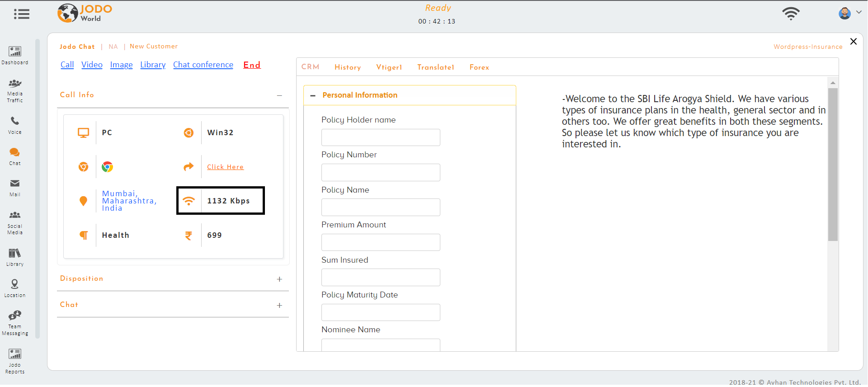
Task: Focus the Policy Name field
Action: [381, 207]
